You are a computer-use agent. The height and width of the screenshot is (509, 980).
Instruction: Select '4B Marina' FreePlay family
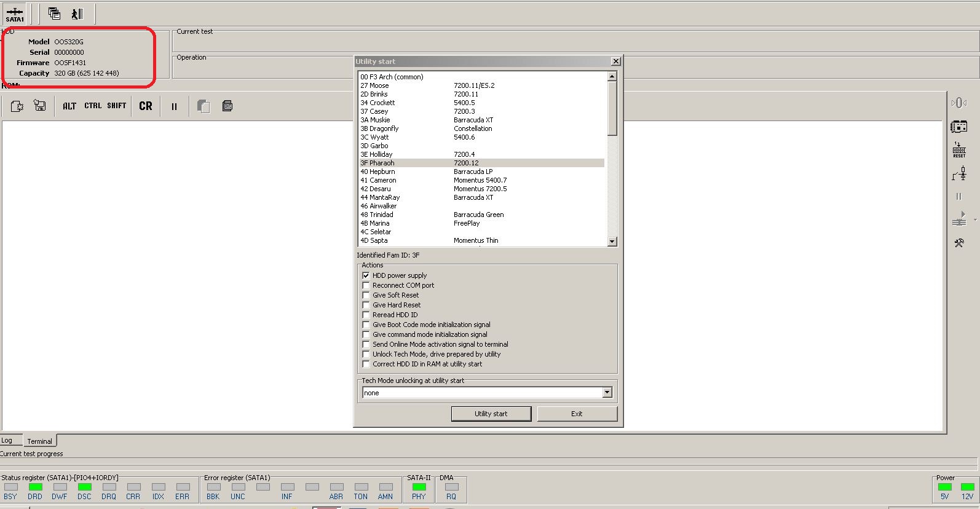pyautogui.click(x=482, y=223)
